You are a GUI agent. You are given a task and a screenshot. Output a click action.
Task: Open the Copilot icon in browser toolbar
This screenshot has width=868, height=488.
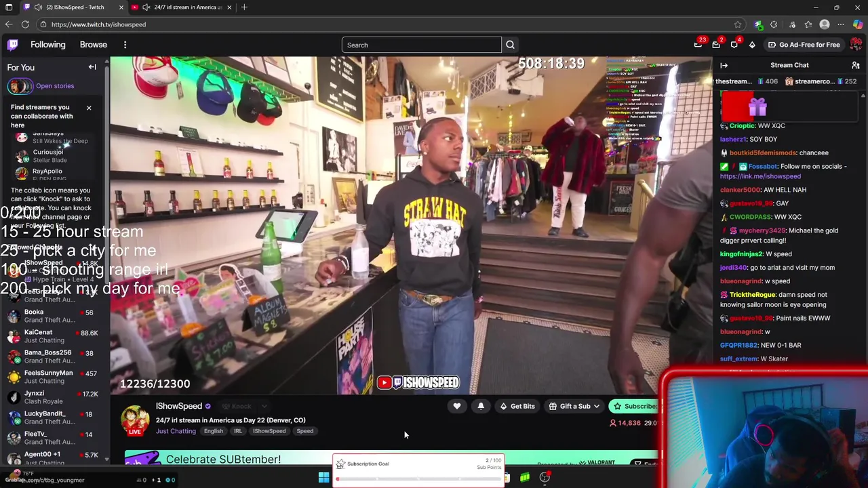(858, 24)
